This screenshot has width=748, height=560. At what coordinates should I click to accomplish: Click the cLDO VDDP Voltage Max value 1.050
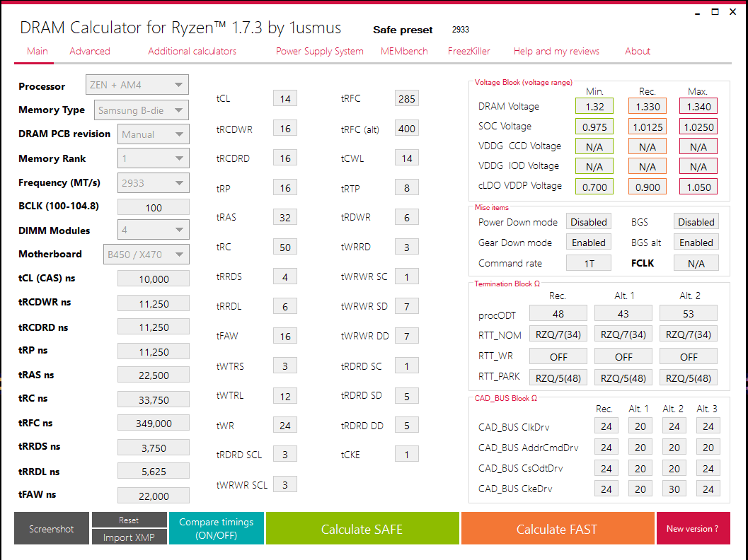(x=698, y=187)
